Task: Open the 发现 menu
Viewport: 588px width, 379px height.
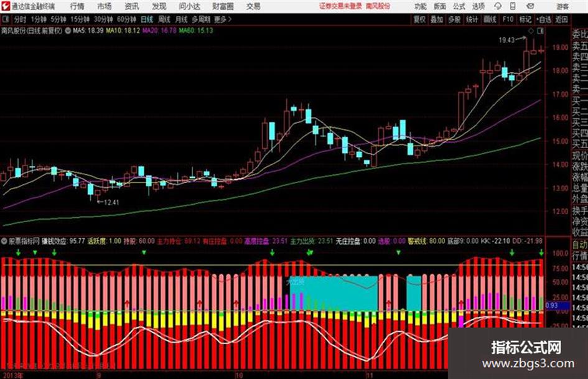Action: pyautogui.click(x=159, y=6)
